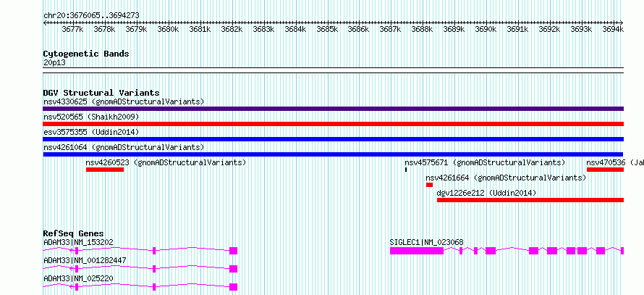Open the dgv1226e212 (Uddin2014) variant label
Viewport: 644px width, 295px height.
click(x=486, y=193)
